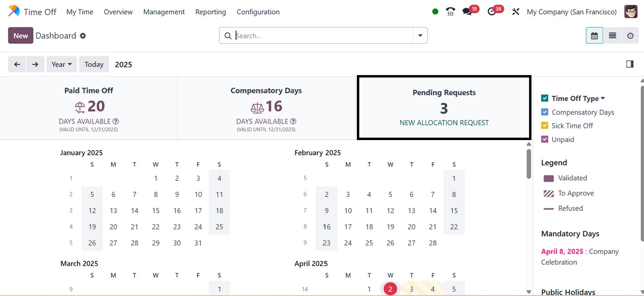Screen dimensions: 644x296
Task: Go to next year with right arrow
Action: [x=35, y=64]
